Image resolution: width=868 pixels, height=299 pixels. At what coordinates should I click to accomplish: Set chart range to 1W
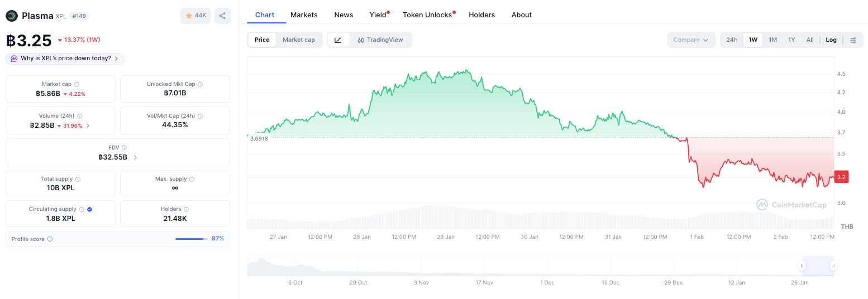[x=753, y=40]
